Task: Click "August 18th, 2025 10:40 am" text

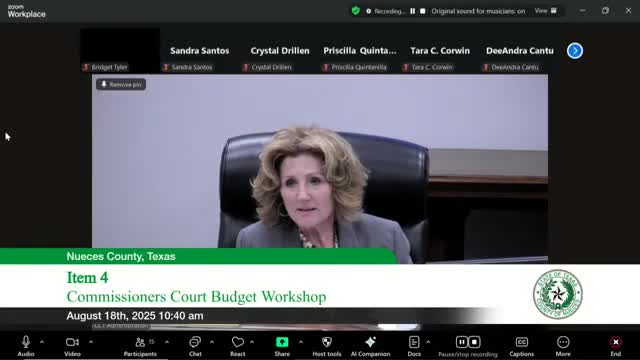Action: tap(135, 316)
